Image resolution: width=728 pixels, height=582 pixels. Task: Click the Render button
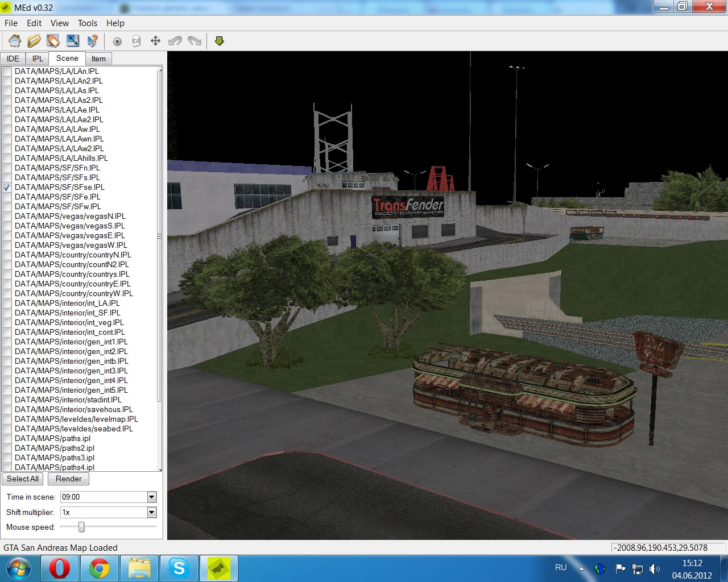point(69,479)
